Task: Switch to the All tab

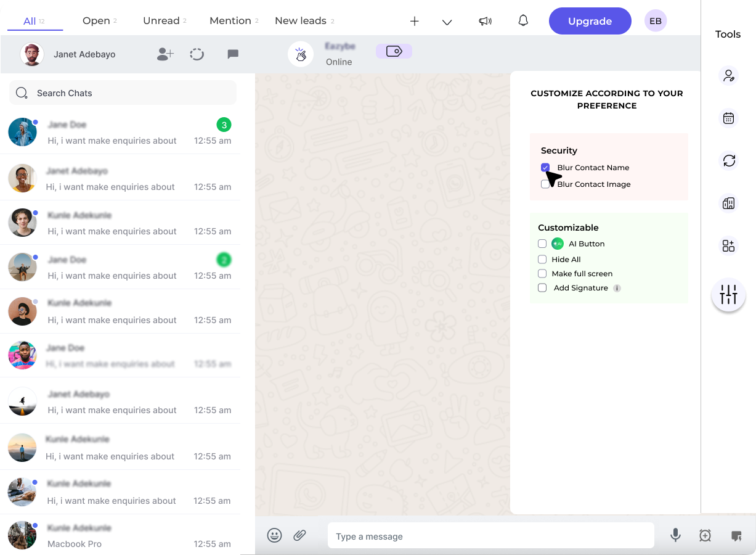Action: 35,21
